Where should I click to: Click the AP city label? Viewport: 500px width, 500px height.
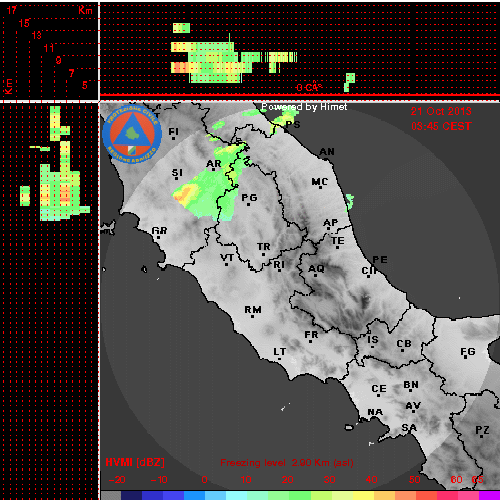tap(331, 223)
